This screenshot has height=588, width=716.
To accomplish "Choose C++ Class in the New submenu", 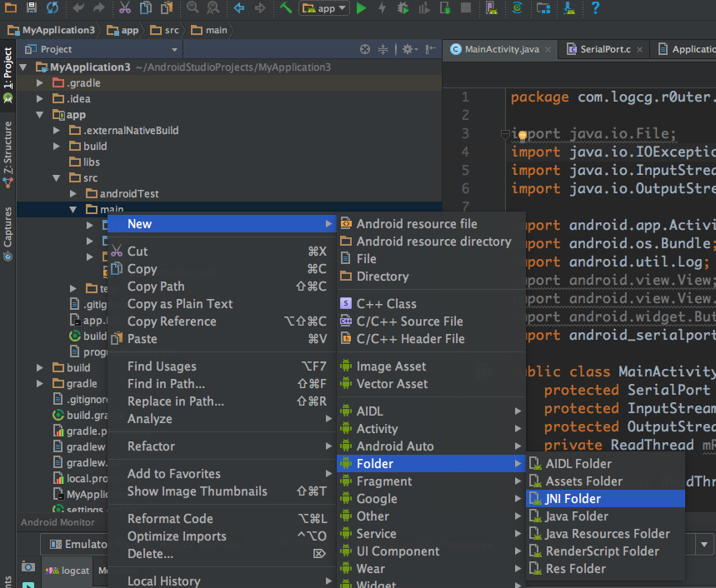I will pos(386,304).
